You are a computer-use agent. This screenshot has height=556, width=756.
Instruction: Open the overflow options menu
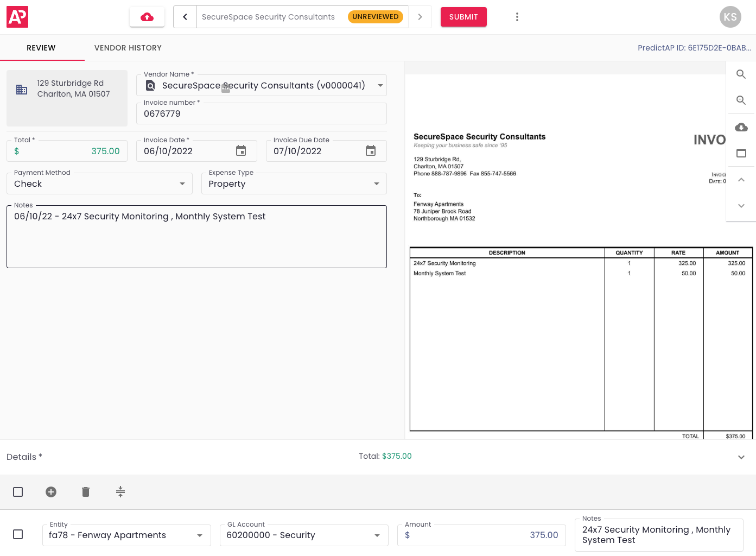pos(517,17)
